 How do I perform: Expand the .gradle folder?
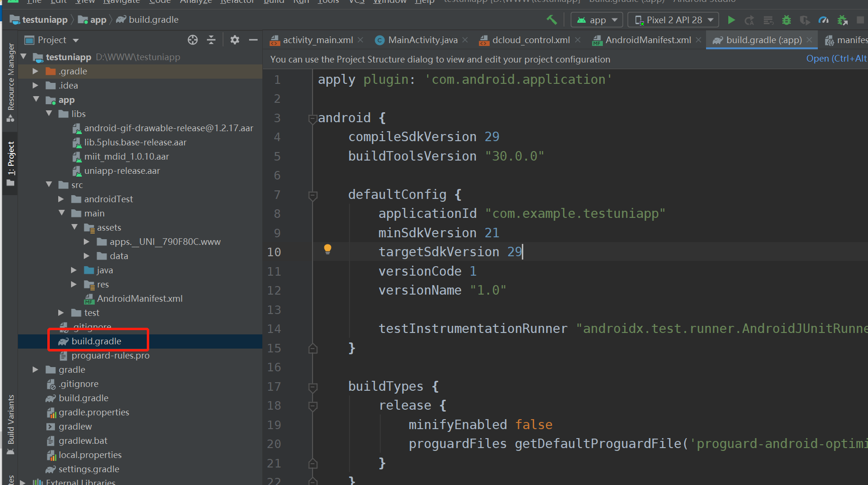(36, 71)
